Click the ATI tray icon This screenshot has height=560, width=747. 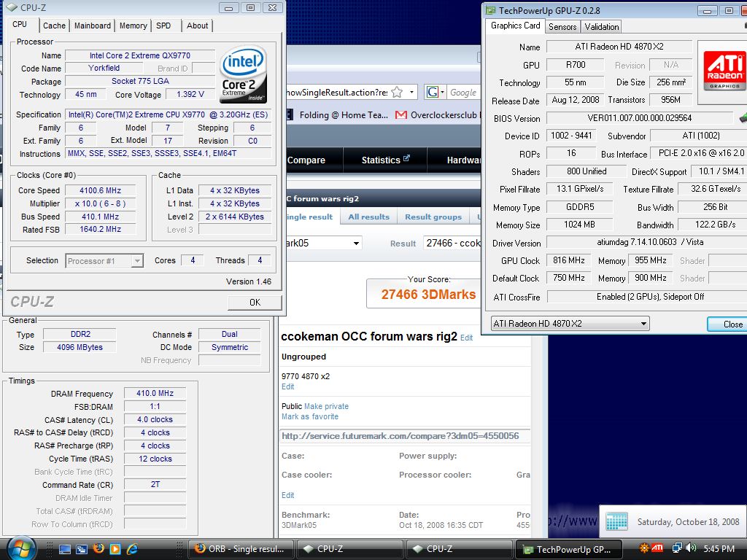click(x=657, y=548)
